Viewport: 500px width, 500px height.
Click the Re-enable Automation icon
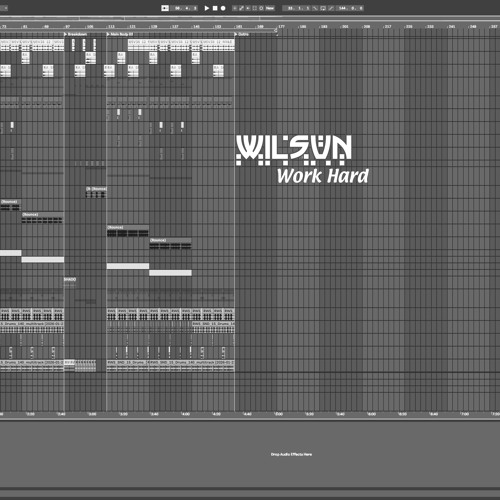tap(248, 8)
